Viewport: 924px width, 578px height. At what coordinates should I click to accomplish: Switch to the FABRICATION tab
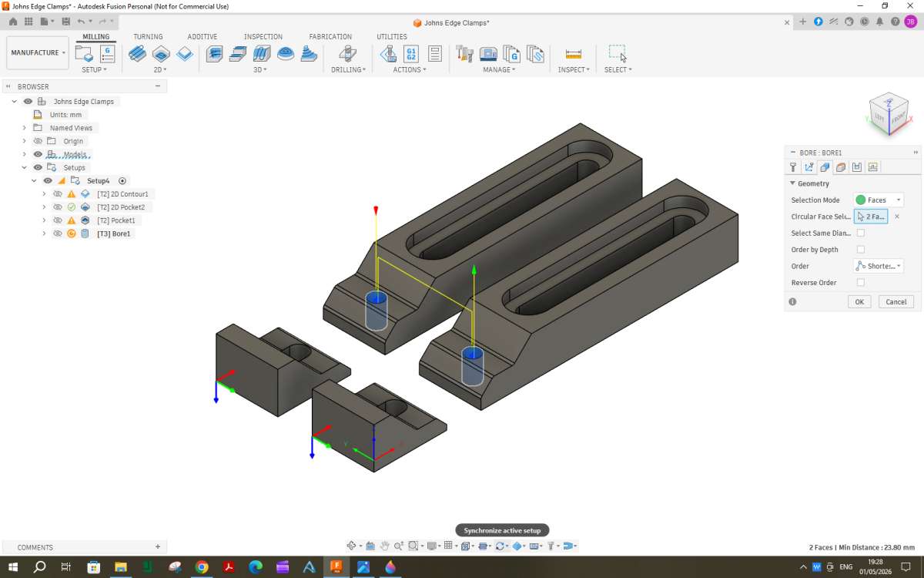coord(330,37)
